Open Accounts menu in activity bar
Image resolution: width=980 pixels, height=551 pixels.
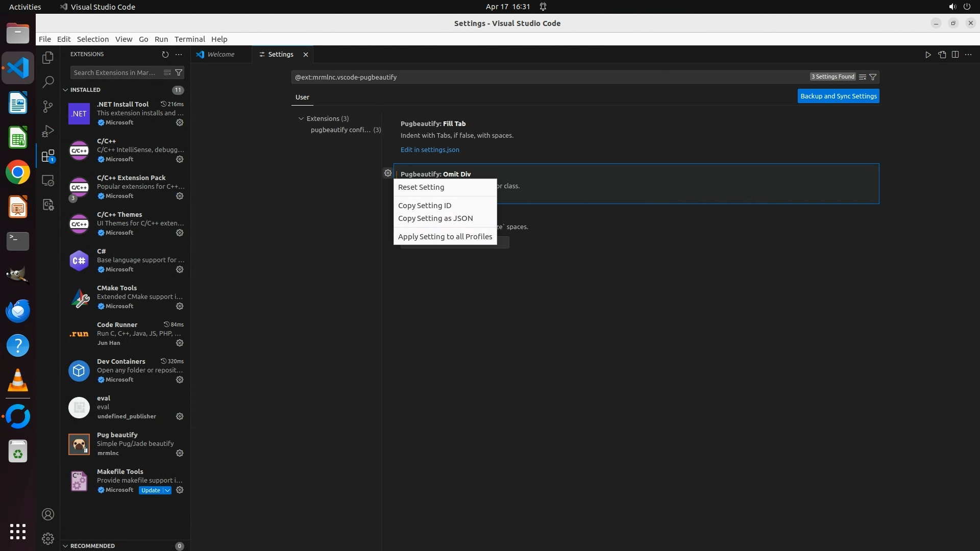(48, 514)
